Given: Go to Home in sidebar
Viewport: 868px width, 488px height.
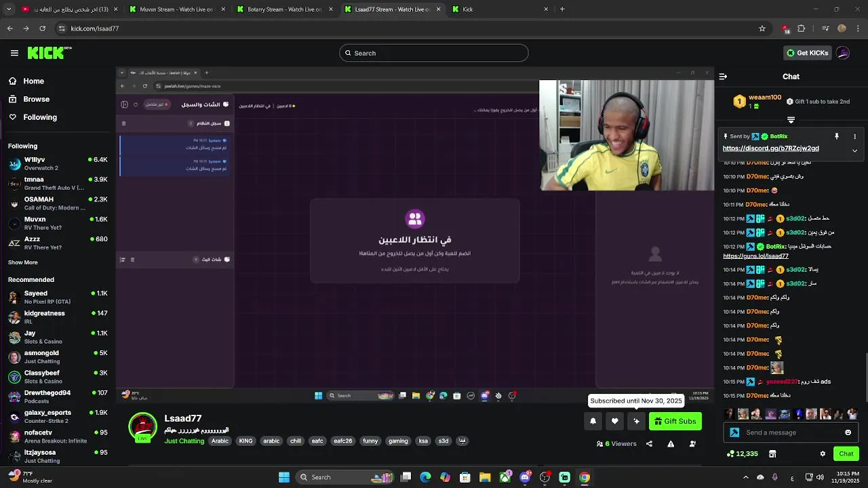Looking at the screenshot, I should click(26, 81).
